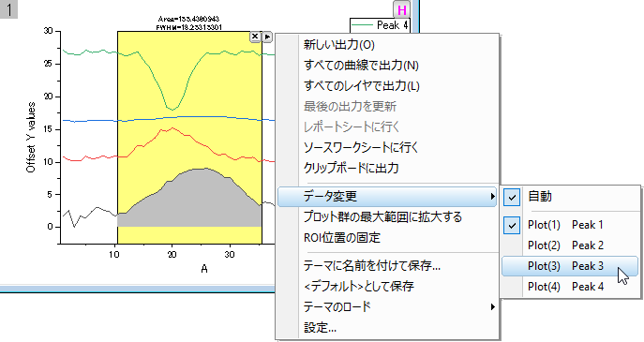Image resolution: width=644 pixels, height=342 pixels.
Task: Expand the テーマのロード submenu
Action: [x=388, y=306]
